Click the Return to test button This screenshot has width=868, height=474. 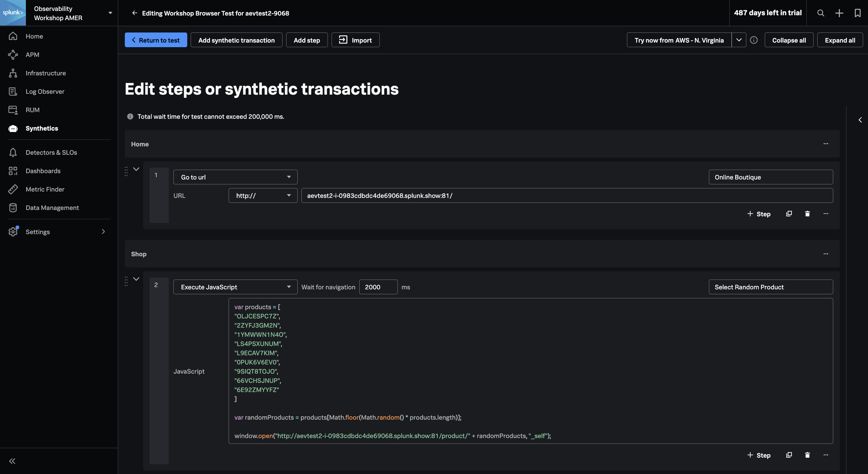click(156, 40)
